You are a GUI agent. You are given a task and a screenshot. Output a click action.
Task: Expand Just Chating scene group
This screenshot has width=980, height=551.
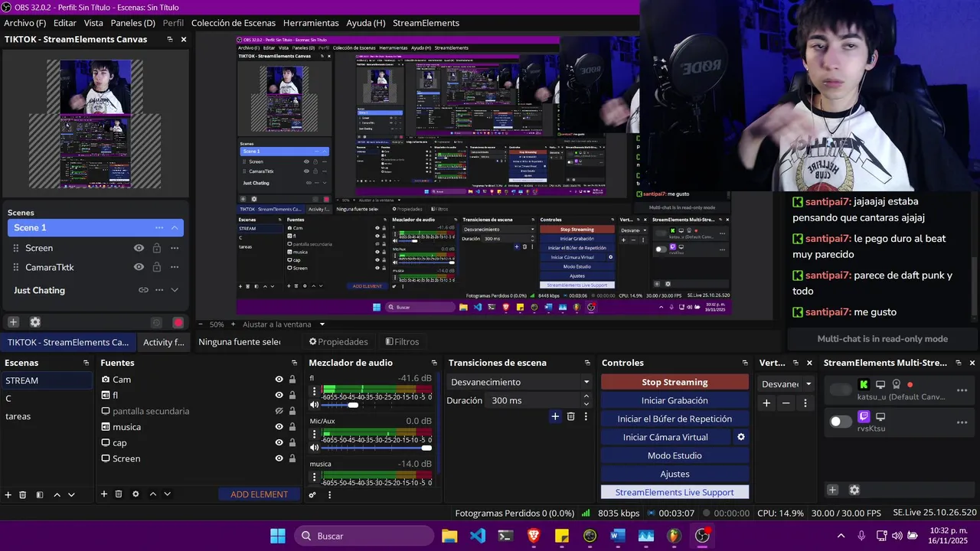coord(175,290)
